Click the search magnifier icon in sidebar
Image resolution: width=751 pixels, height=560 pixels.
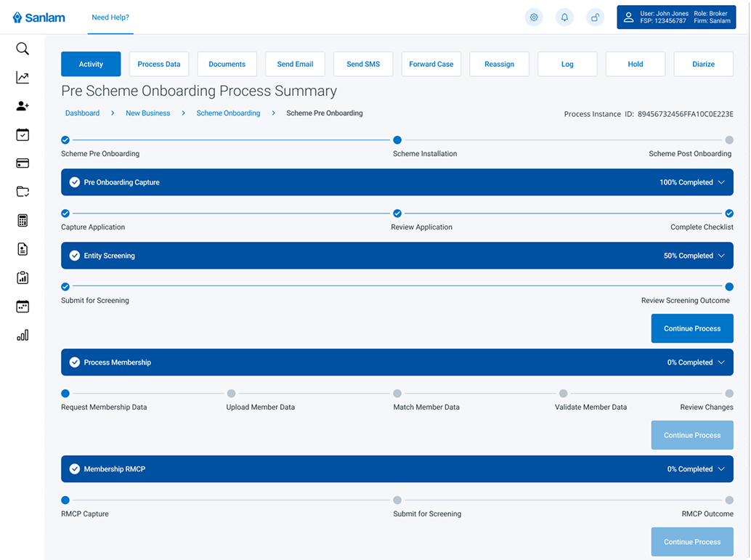pyautogui.click(x=23, y=49)
